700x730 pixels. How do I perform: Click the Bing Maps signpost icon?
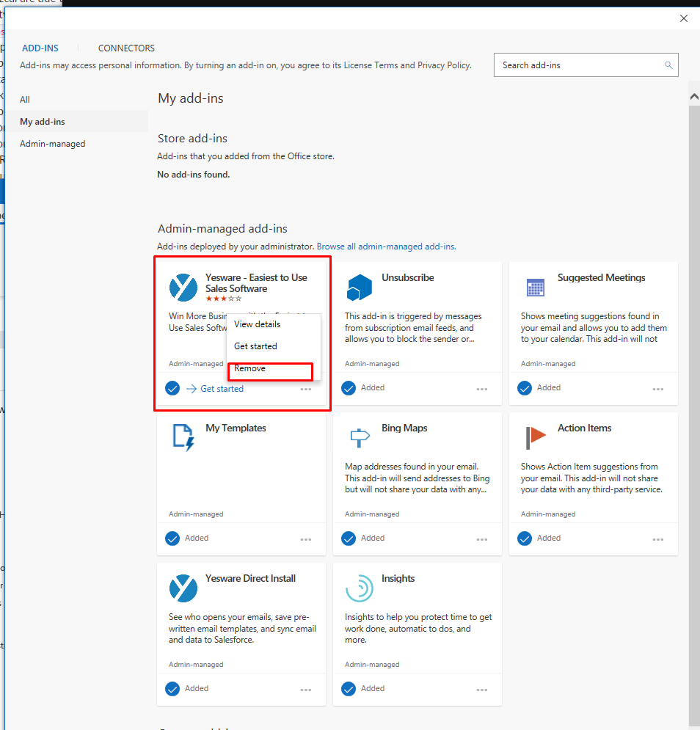click(360, 438)
